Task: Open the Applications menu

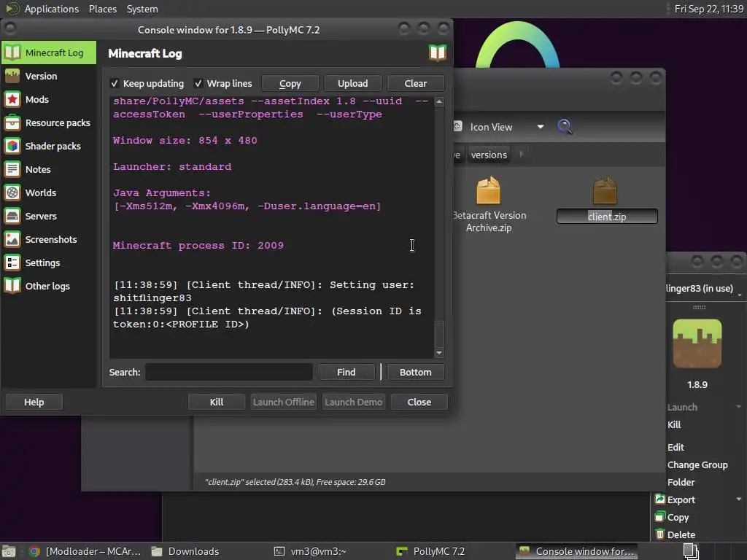Action: click(x=52, y=9)
